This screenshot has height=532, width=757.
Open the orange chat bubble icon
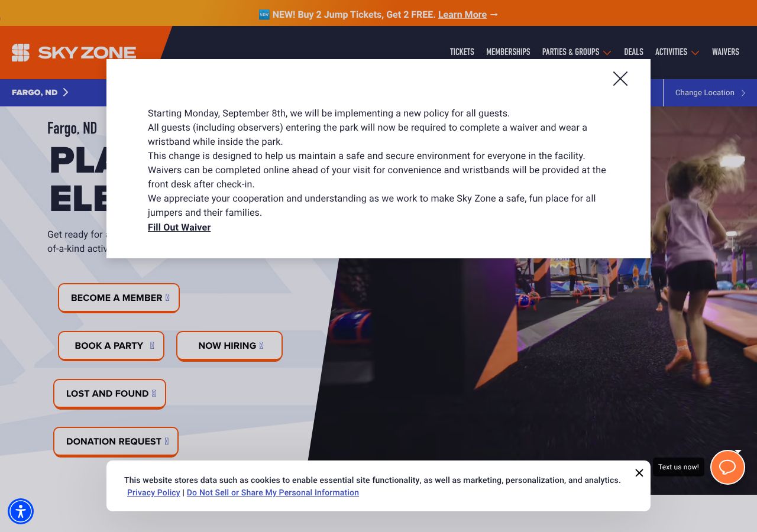click(727, 467)
